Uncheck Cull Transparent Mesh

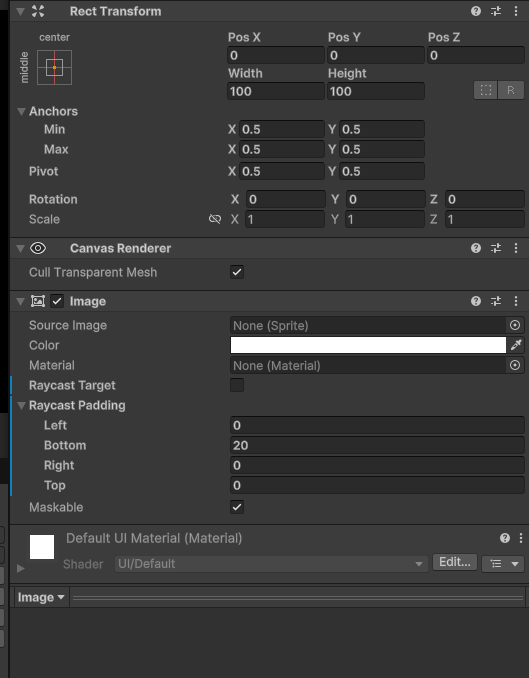(x=237, y=272)
